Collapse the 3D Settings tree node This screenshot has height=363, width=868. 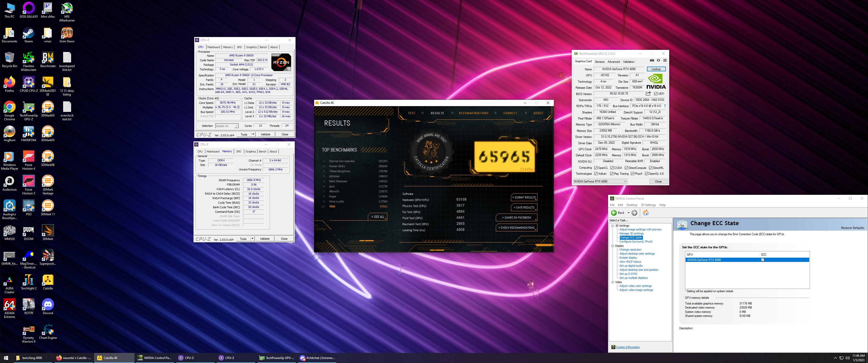(613, 226)
